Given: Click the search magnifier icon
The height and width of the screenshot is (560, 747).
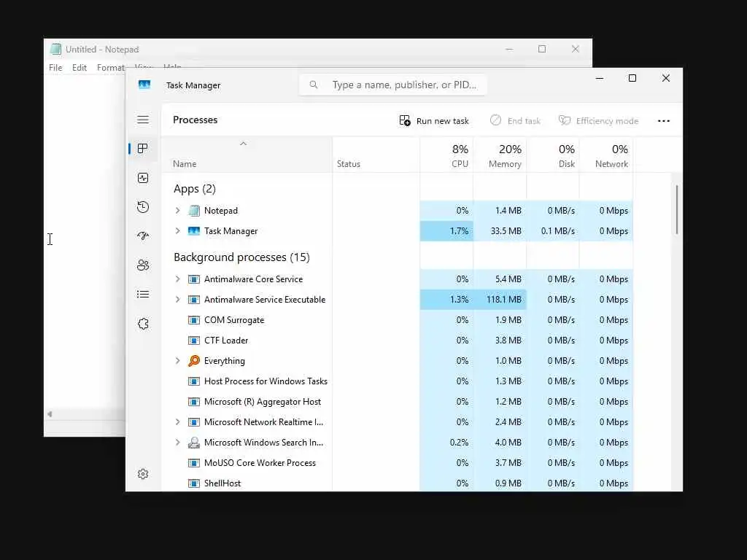Looking at the screenshot, I should click(314, 85).
